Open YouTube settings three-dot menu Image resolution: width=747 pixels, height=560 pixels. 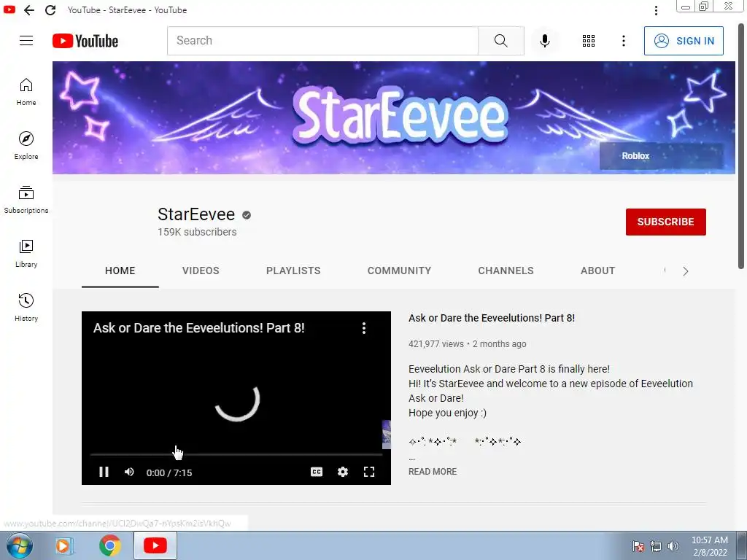[623, 41]
